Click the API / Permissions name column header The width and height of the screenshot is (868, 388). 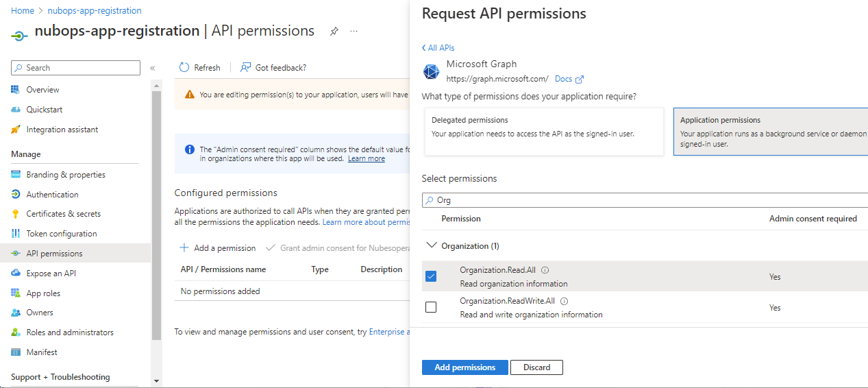tap(223, 269)
